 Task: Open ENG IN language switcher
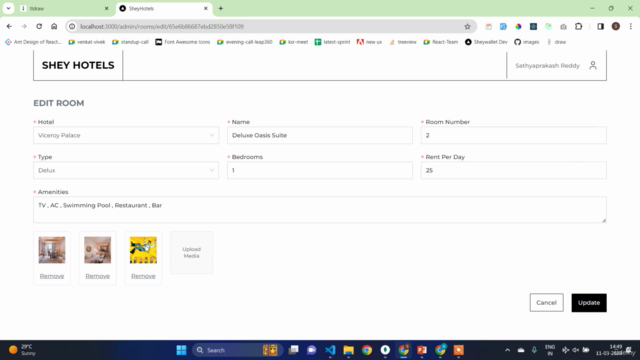550,350
